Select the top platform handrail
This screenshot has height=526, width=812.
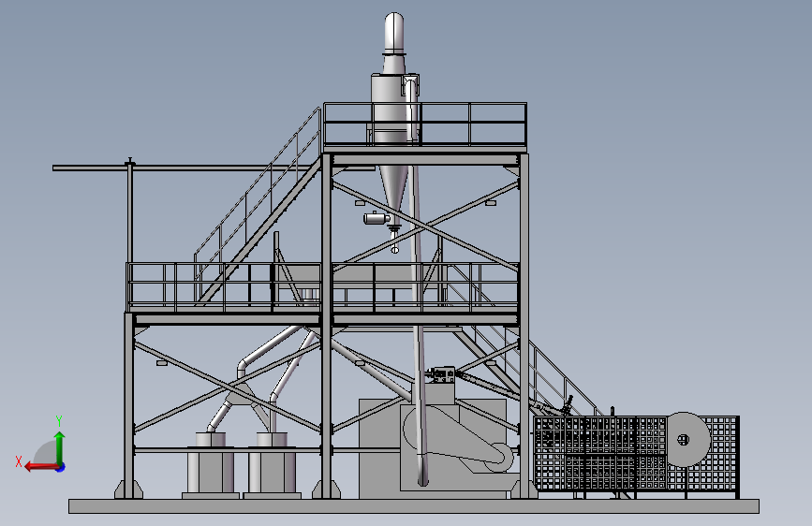tap(424, 124)
